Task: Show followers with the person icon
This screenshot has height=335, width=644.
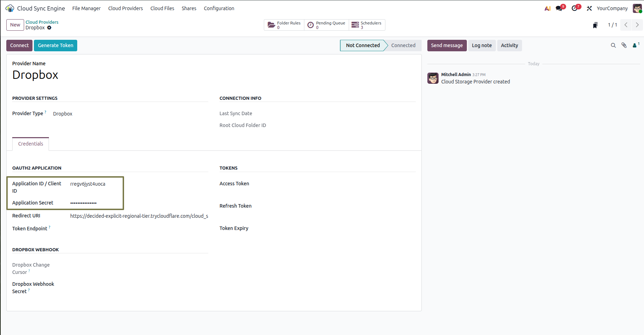Action: click(x=636, y=45)
